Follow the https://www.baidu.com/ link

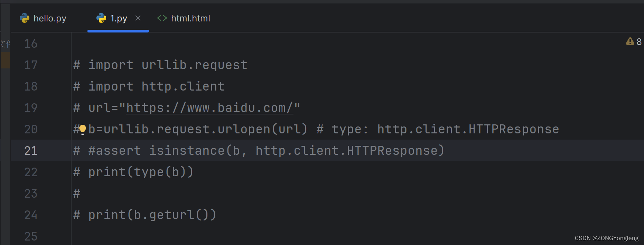point(211,107)
